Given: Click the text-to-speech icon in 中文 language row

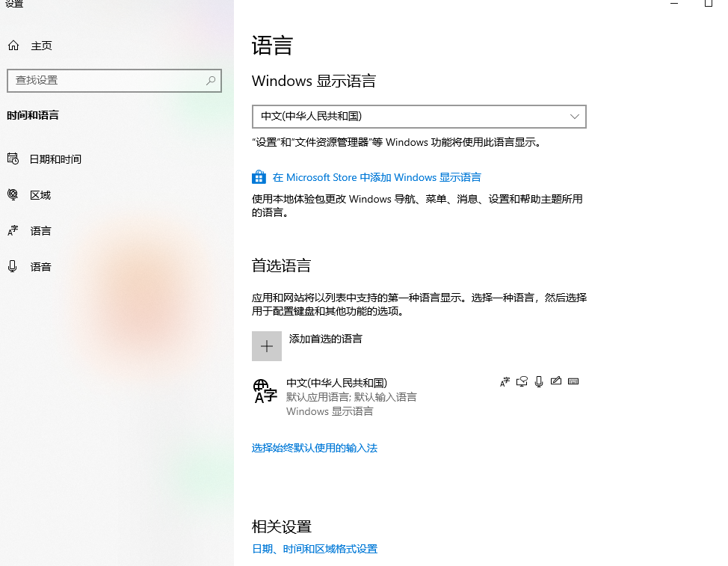Looking at the screenshot, I should tap(522, 381).
